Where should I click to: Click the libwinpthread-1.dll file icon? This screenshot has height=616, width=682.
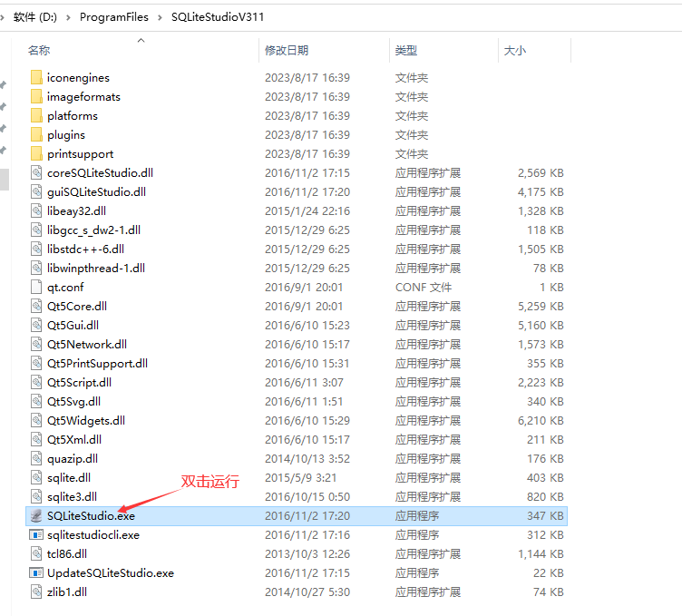pos(36,268)
